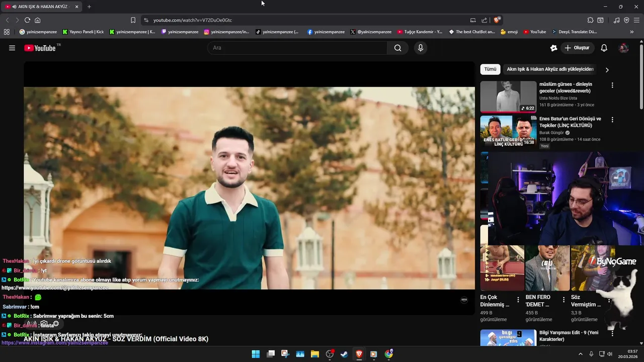Open The best ChatBot bookmark
Viewport: 644px width, 362px height.
472,32
